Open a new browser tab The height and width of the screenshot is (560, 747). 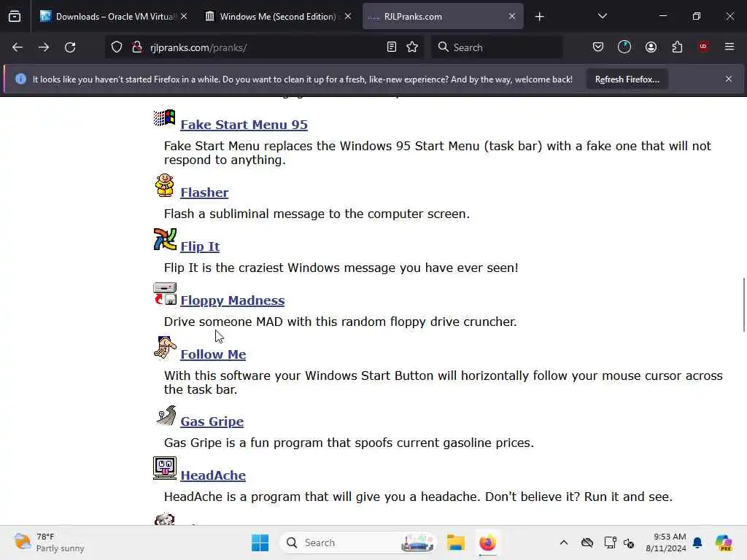539,17
